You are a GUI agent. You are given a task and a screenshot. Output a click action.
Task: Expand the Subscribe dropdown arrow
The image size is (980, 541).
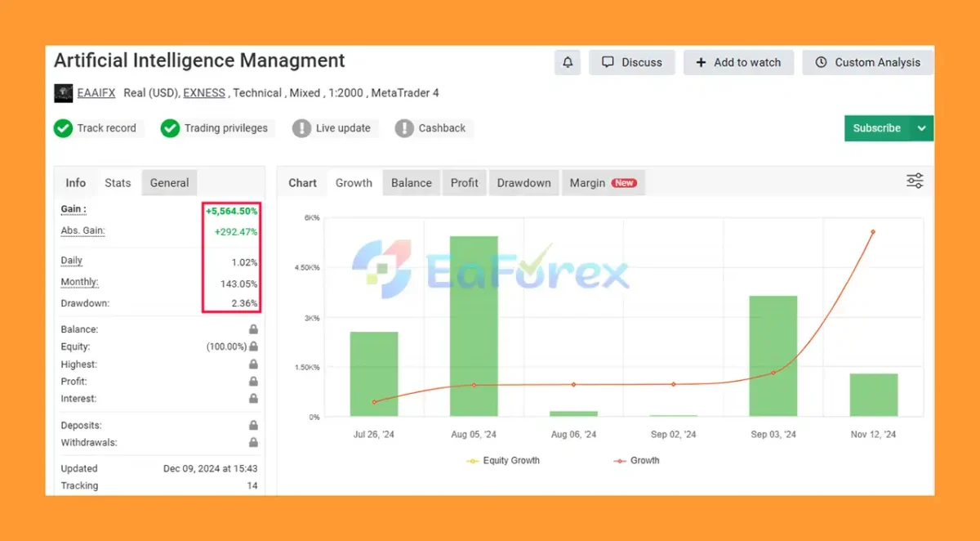click(x=922, y=128)
